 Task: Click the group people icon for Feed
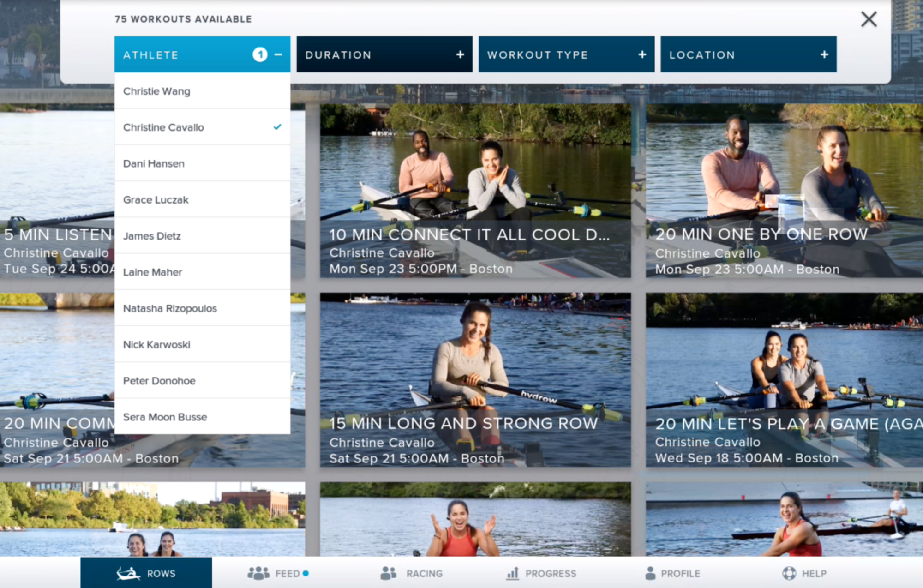(x=258, y=573)
